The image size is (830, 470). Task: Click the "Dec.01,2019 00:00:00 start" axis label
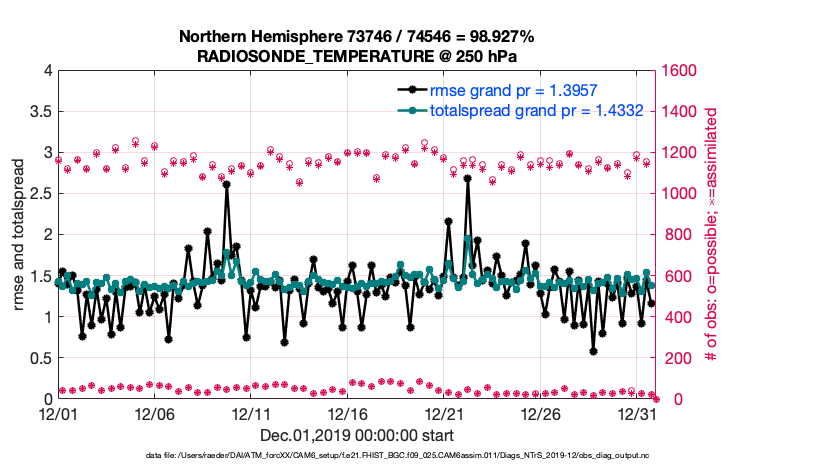click(356, 435)
